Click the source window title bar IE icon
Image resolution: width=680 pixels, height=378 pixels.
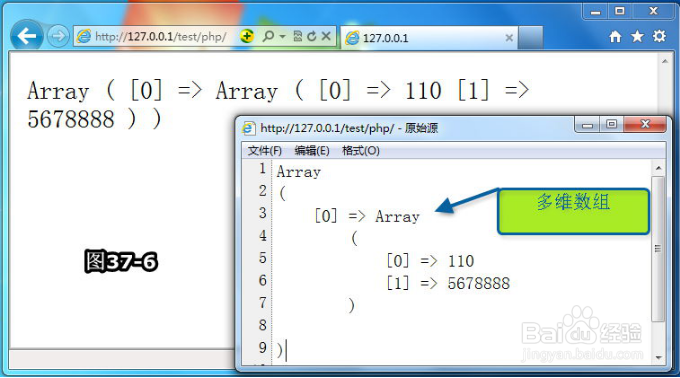click(248, 128)
